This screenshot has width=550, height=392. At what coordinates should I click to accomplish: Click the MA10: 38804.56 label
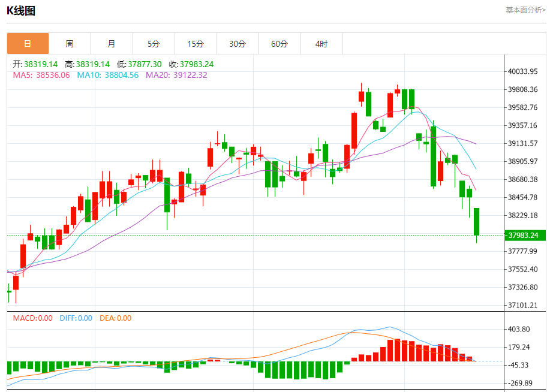[108, 75]
